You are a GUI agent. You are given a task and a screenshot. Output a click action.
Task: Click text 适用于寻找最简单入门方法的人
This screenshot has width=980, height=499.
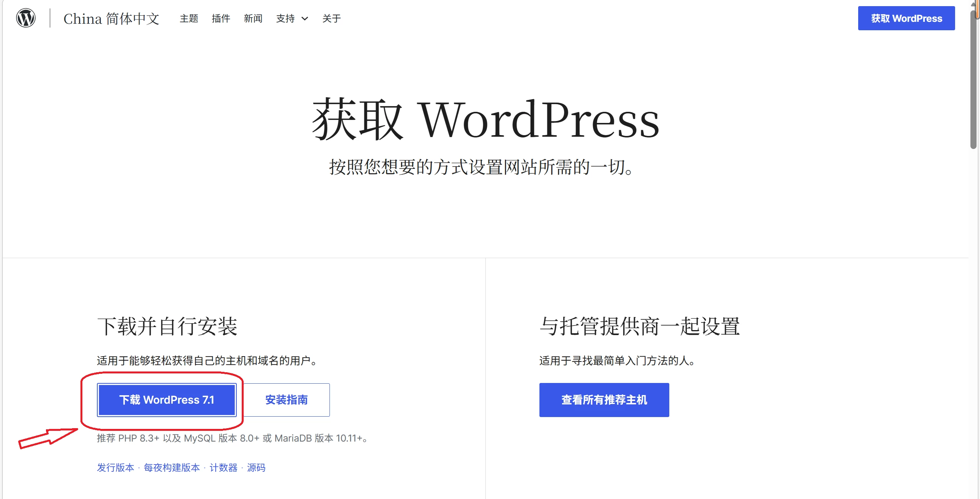617,360
